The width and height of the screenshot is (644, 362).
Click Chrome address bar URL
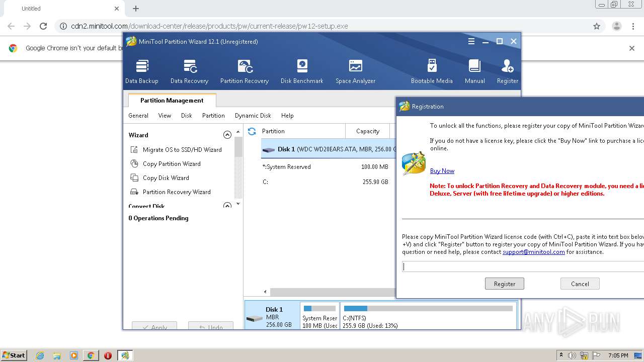pos(209,26)
